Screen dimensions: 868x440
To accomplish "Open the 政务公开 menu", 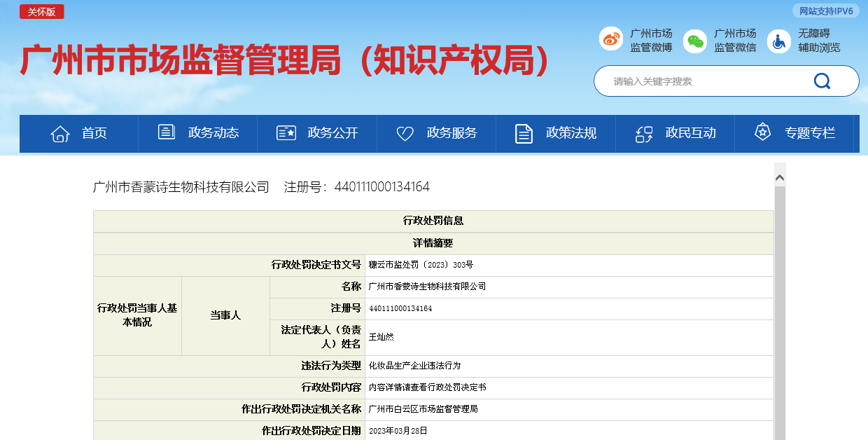I will (317, 133).
